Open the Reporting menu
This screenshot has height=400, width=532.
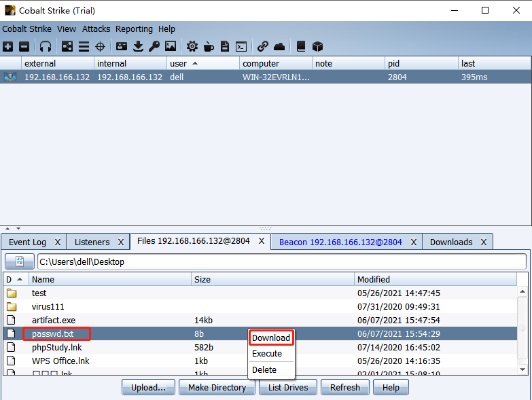[134, 29]
